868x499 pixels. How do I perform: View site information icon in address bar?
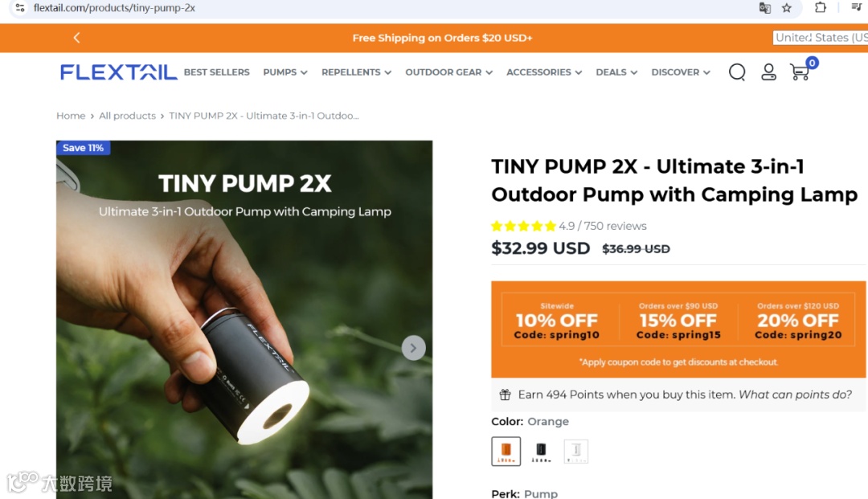click(x=20, y=8)
